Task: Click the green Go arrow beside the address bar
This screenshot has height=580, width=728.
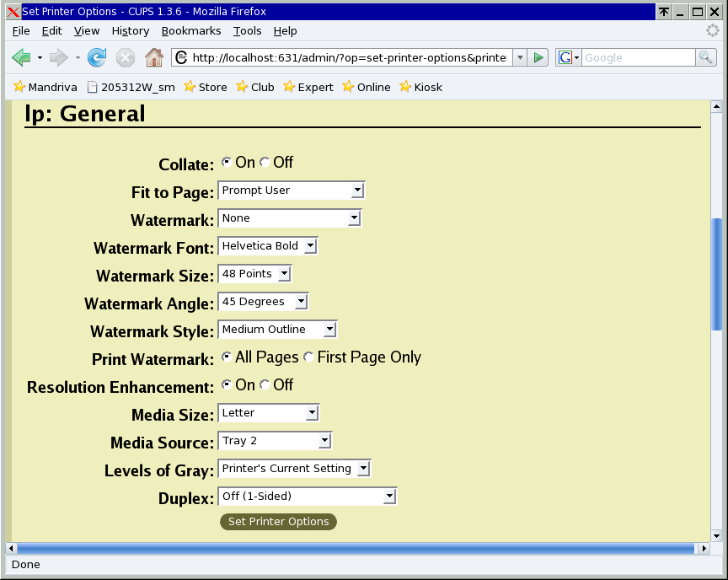Action: (538, 57)
